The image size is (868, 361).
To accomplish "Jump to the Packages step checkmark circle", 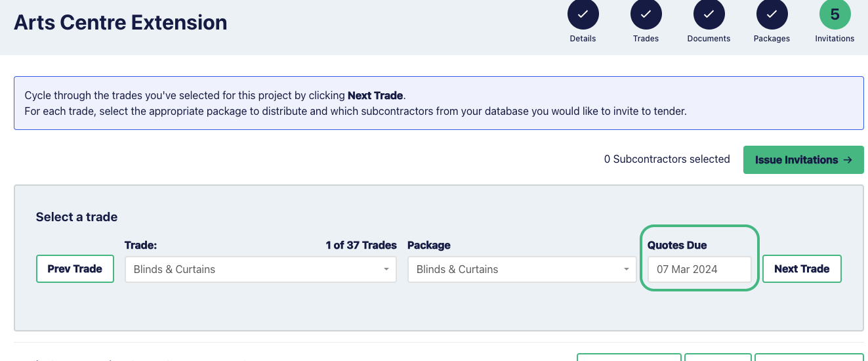I will (772, 14).
